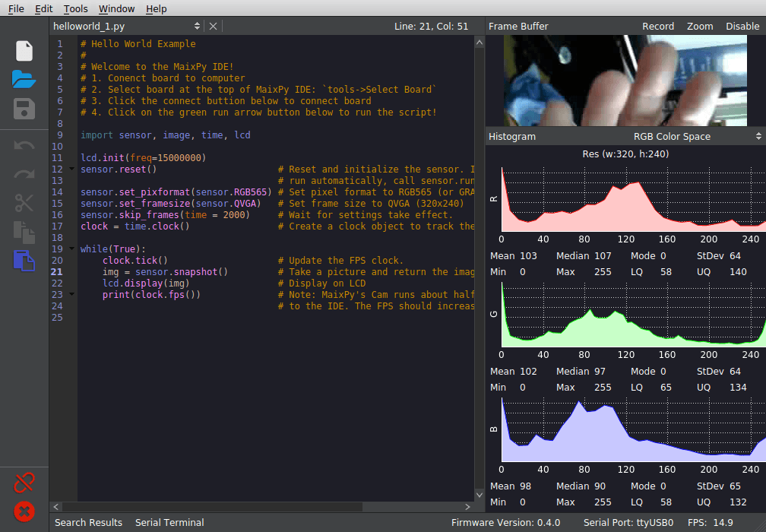Click the sensor.skip_frames code line
This screenshot has width=766, height=532.
(165, 214)
